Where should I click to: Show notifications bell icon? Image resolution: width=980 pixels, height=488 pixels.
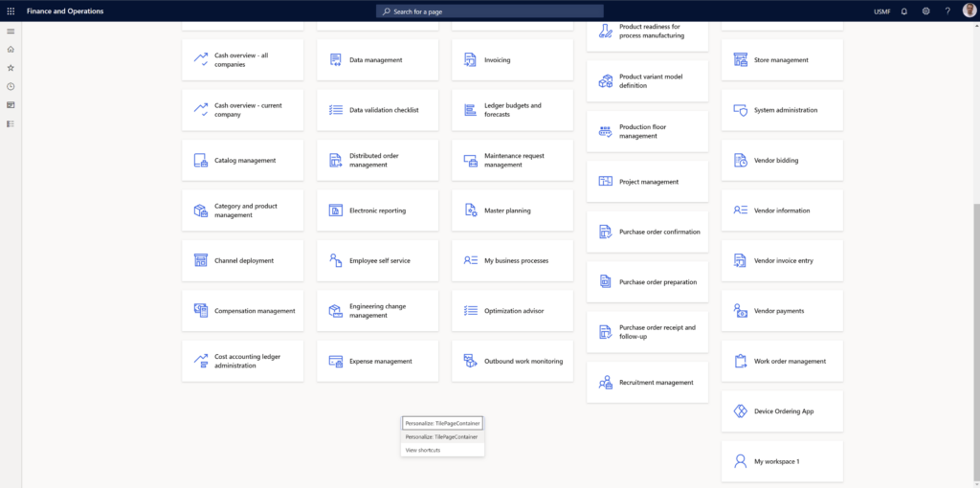[903, 11]
